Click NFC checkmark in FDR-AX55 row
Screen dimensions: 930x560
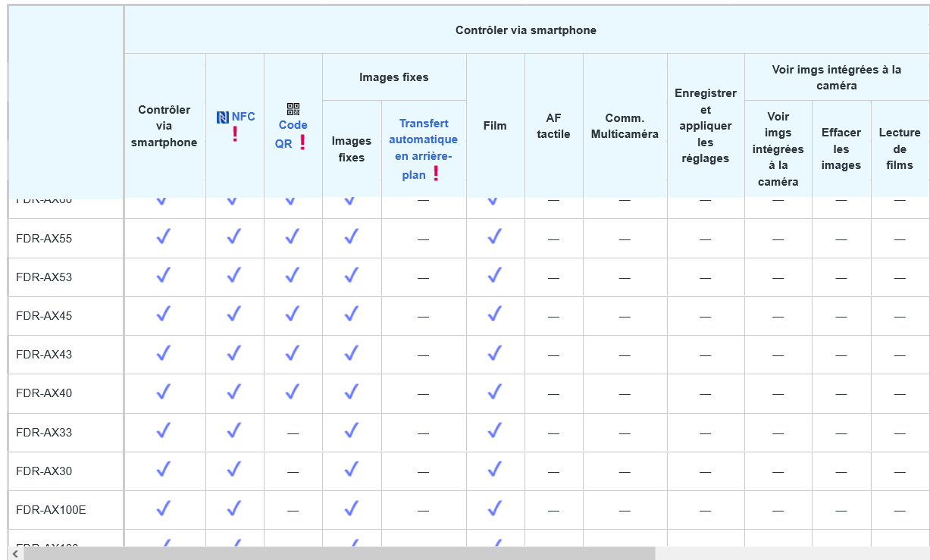pyautogui.click(x=234, y=238)
